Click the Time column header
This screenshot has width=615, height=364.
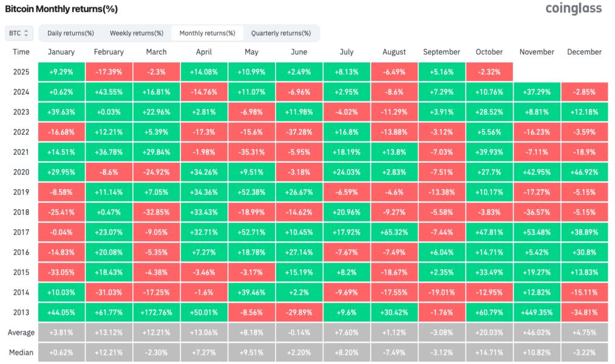pos(21,52)
